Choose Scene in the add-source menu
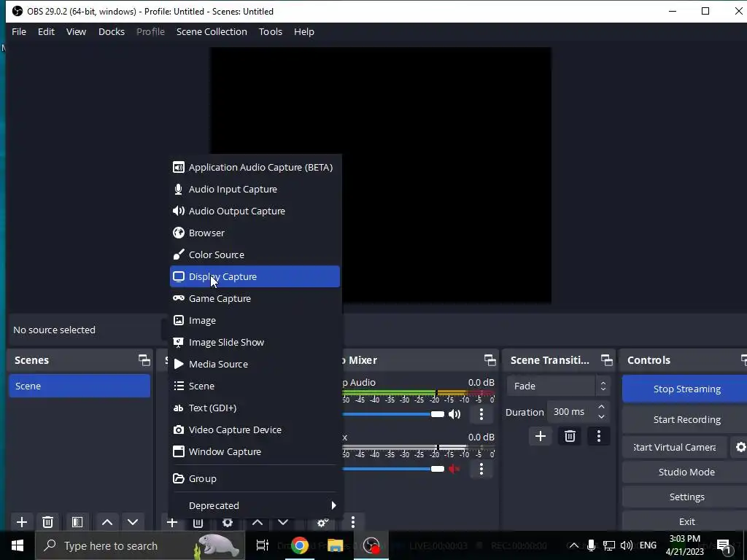The height and width of the screenshot is (560, 747). click(x=255, y=386)
